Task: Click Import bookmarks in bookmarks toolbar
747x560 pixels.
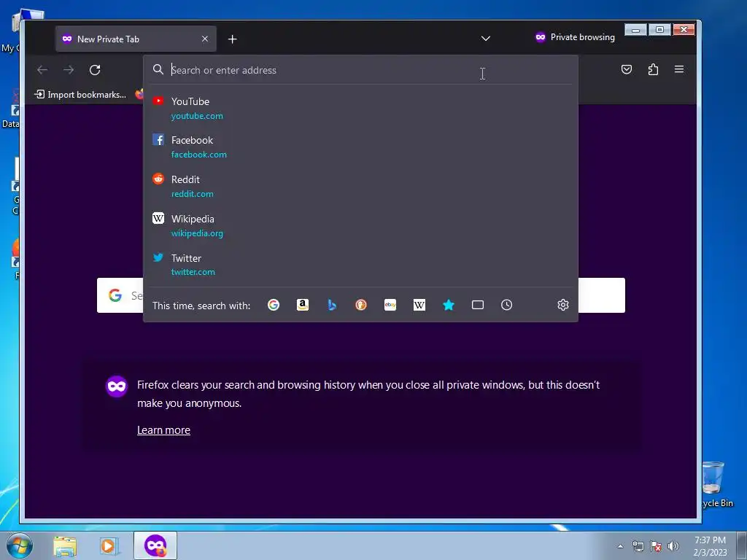Action: pos(80,94)
